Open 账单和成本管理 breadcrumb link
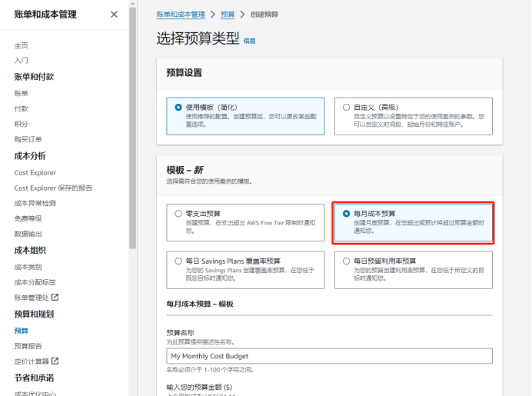The width and height of the screenshot is (532, 396). (x=181, y=15)
